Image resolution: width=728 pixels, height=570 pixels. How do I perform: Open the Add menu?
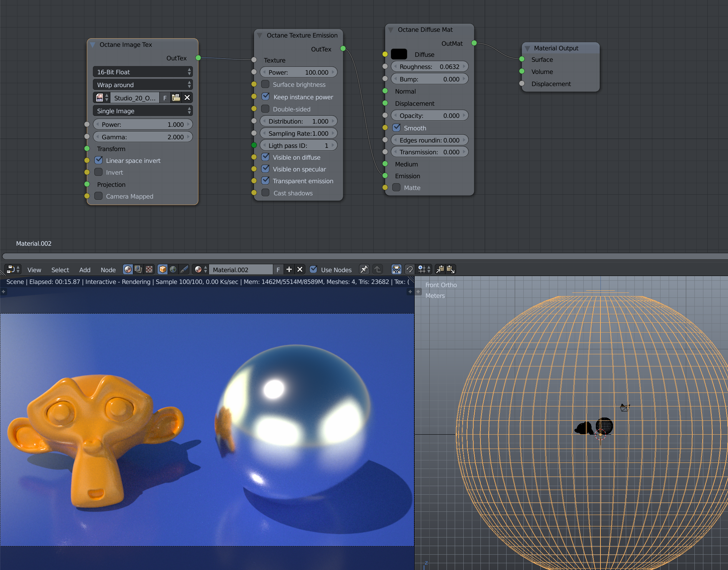coord(85,270)
